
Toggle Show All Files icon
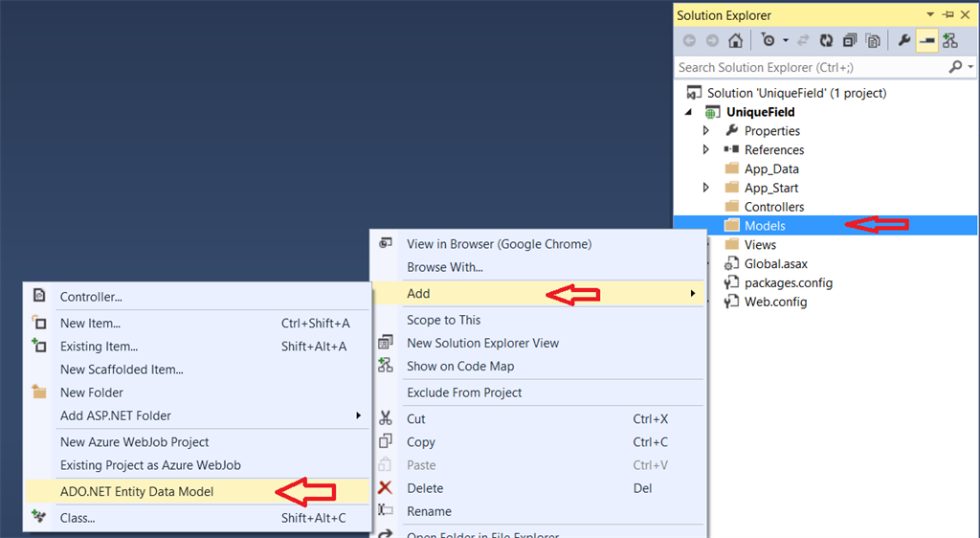pyautogui.click(x=873, y=40)
